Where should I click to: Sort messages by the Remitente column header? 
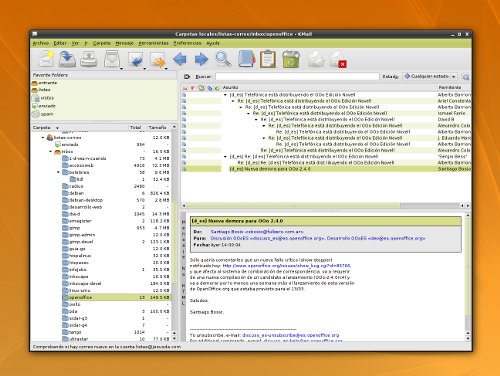454,88
